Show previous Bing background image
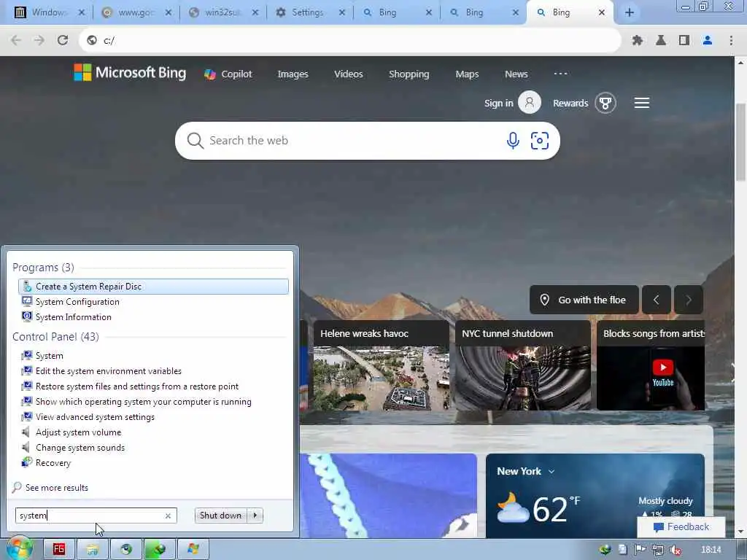Viewport: 747px width, 560px height. point(656,300)
